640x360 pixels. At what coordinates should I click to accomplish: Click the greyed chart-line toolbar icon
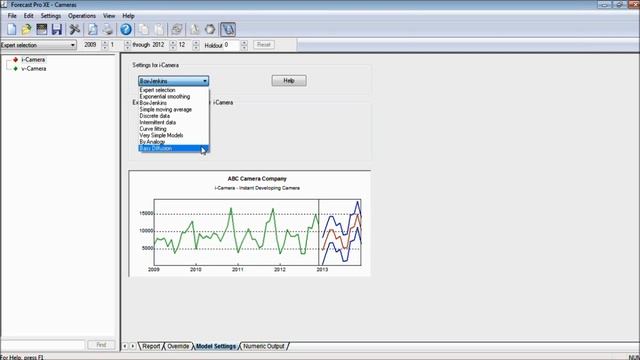pos(195,29)
